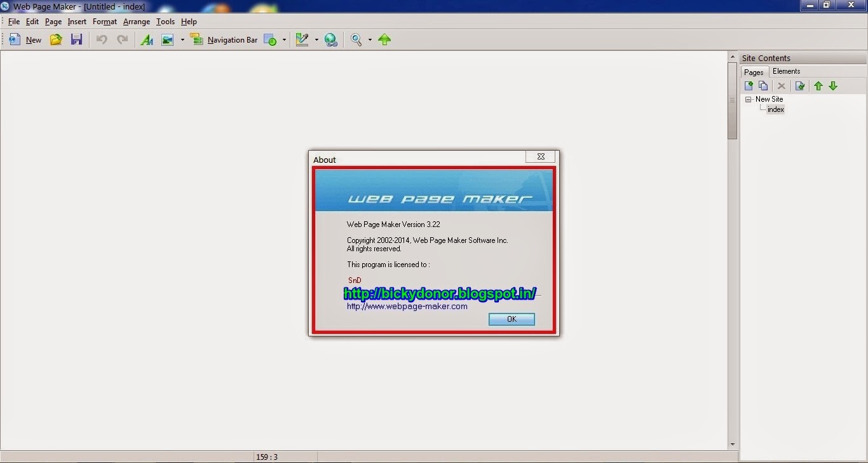The width and height of the screenshot is (868, 463).
Task: Open the Arrange menu
Action: coord(137,22)
